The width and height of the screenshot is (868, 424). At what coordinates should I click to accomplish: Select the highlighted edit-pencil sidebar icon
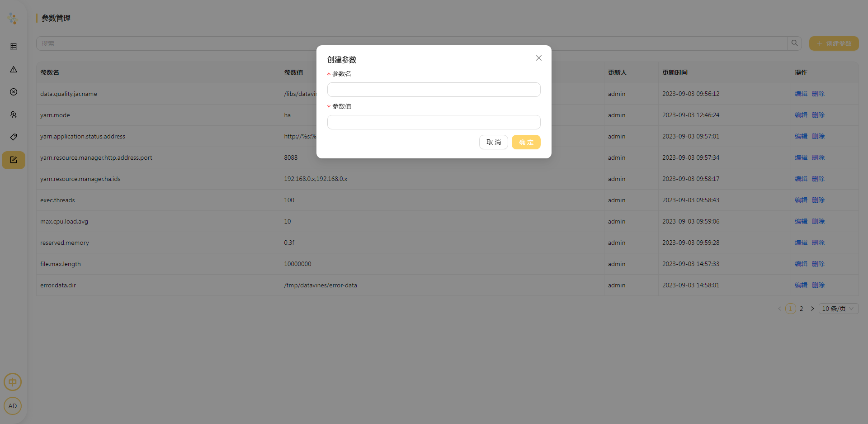tap(14, 160)
